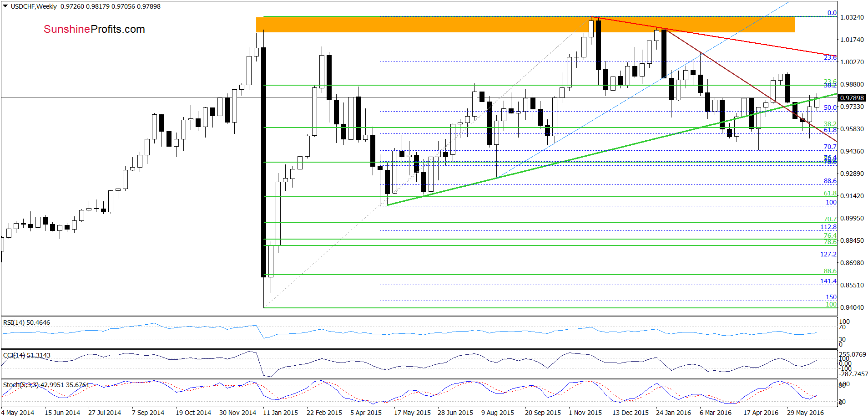Click the 4 May 2014 date label
The height and width of the screenshot is (419, 868).
point(17,413)
